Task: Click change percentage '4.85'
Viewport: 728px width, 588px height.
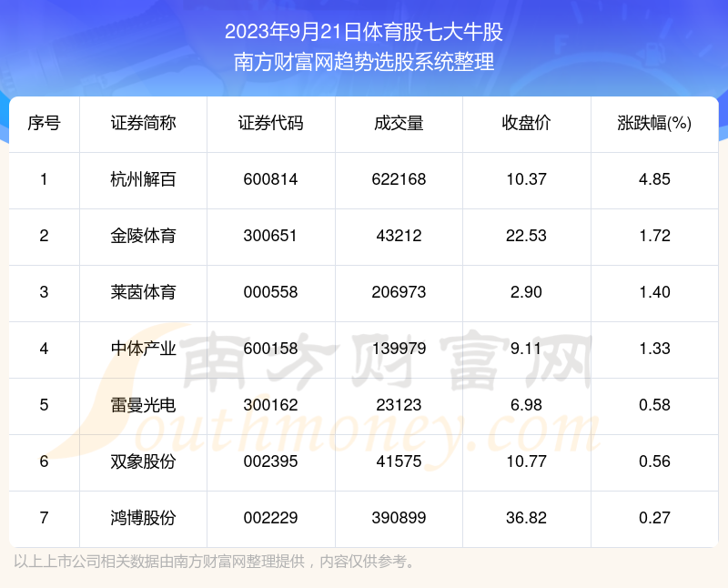Action: (654, 179)
